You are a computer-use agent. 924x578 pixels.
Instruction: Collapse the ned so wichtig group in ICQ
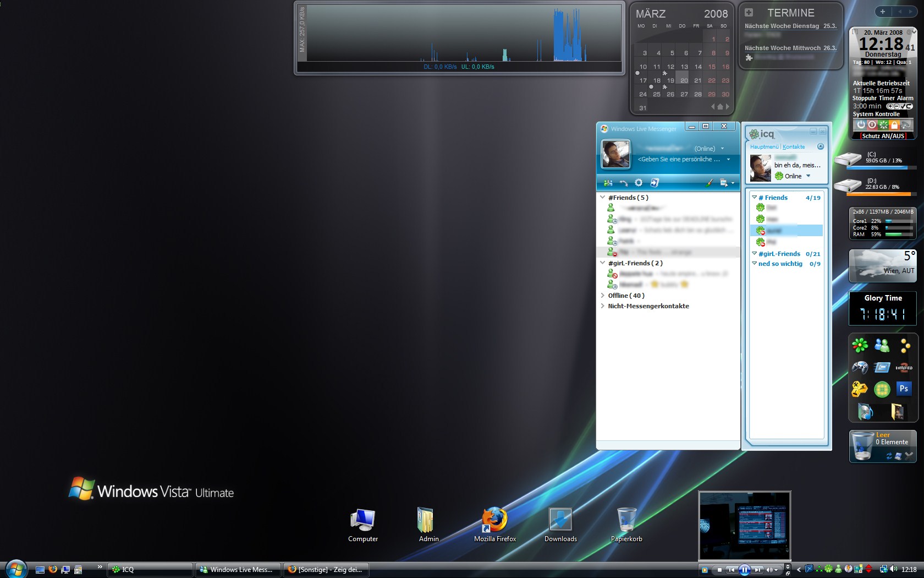click(754, 263)
